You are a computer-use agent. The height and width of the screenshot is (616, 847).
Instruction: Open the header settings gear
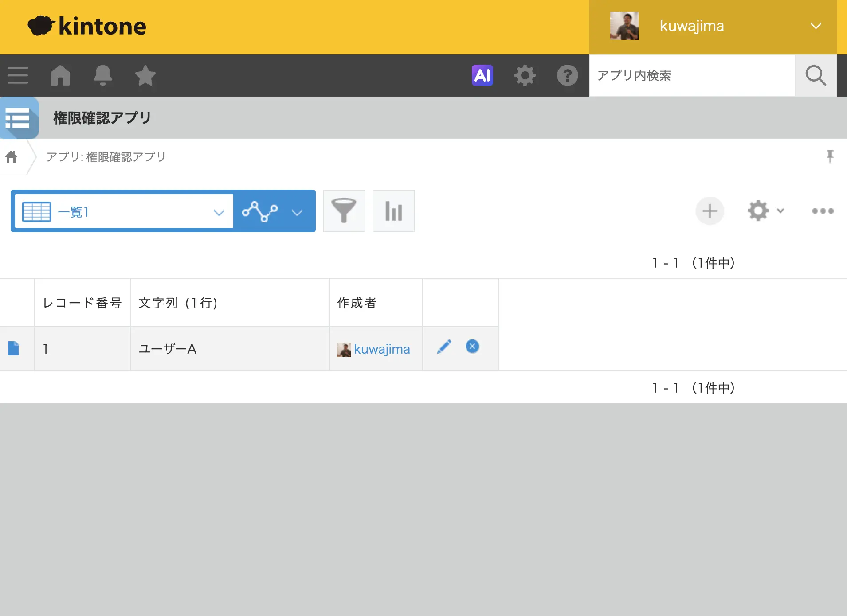coord(525,75)
